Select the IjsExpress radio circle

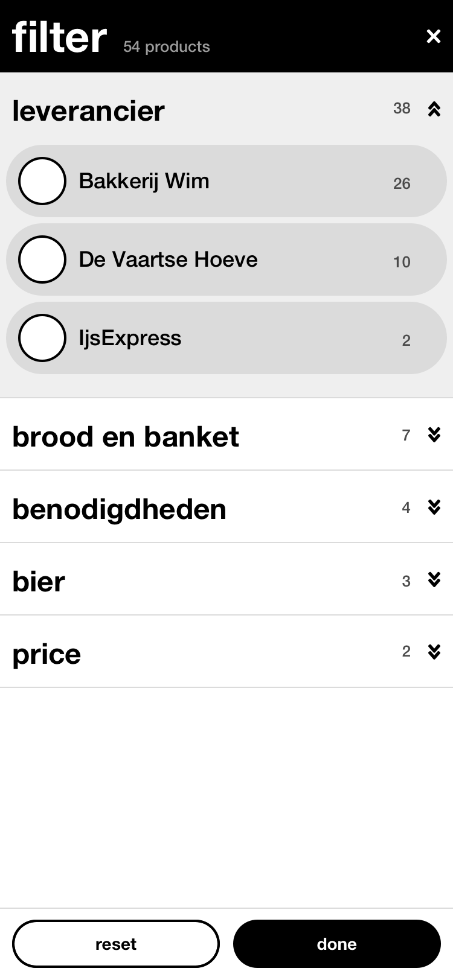click(x=42, y=338)
